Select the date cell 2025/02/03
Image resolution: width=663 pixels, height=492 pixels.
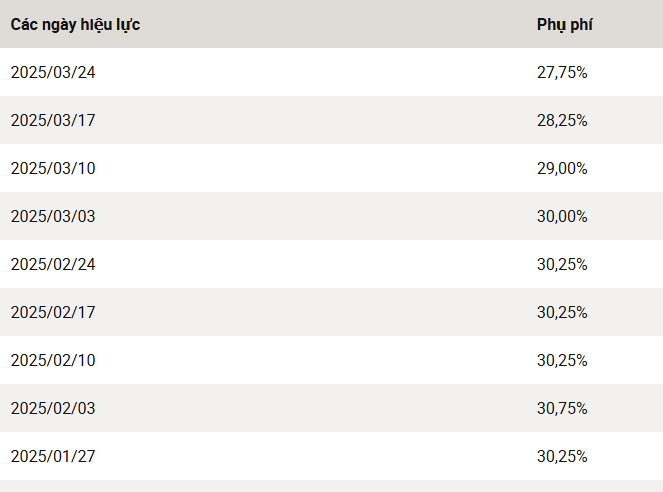[53, 408]
